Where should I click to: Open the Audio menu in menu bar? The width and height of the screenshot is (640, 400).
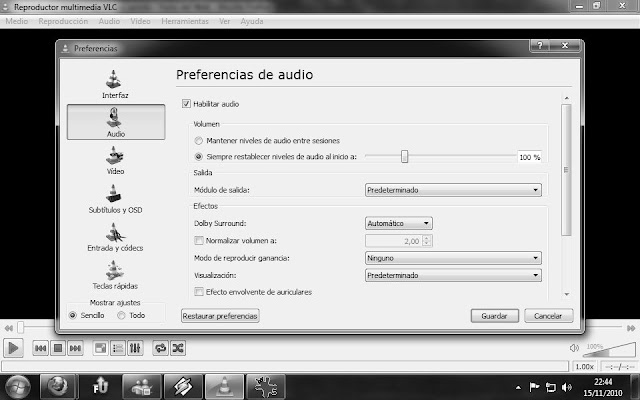pos(109,21)
